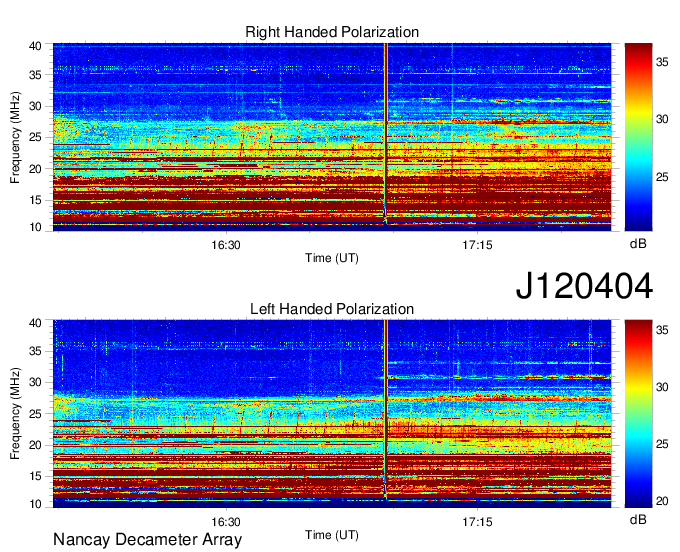Click Frequency (MHz) label of Right Handed plot

[x=15, y=137]
